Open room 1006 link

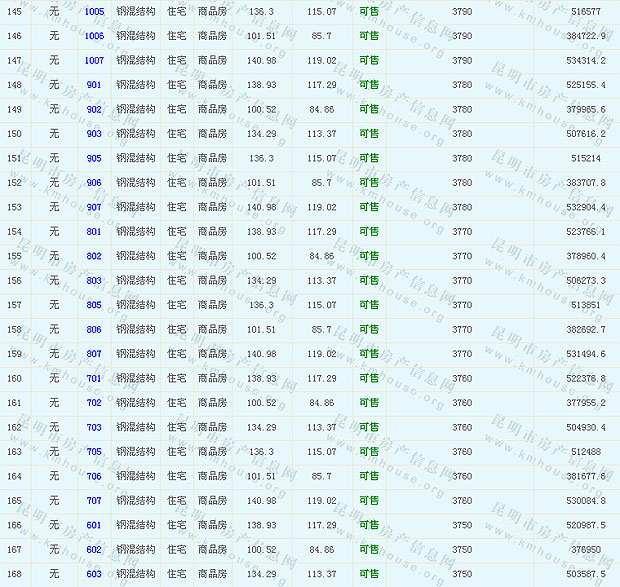(94, 36)
